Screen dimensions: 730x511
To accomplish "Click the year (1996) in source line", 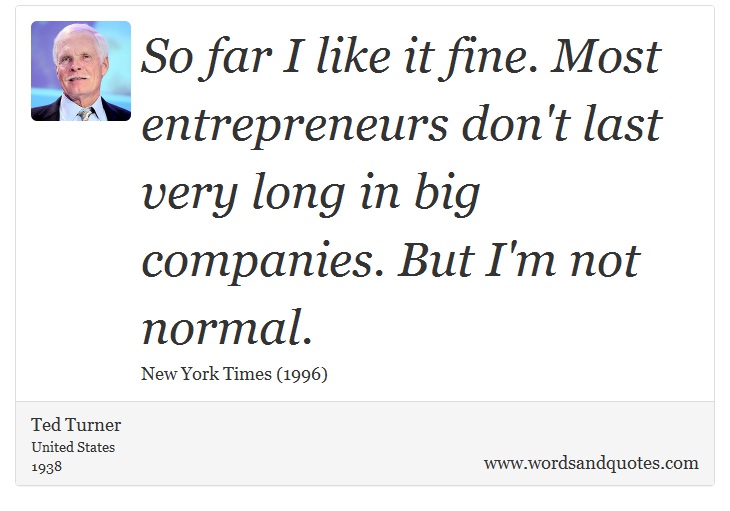I will (302, 374).
